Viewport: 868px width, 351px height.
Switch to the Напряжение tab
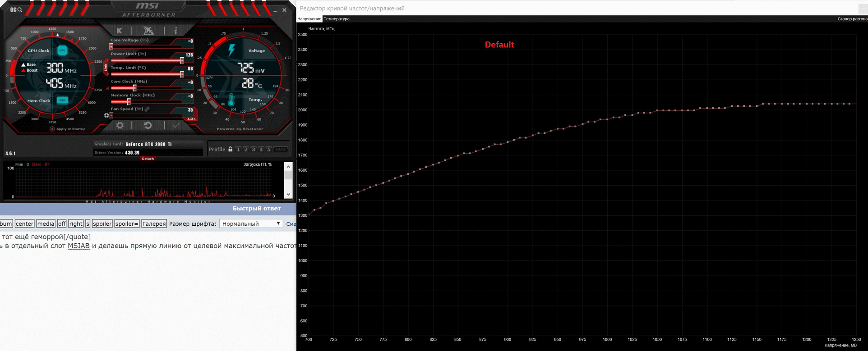309,19
